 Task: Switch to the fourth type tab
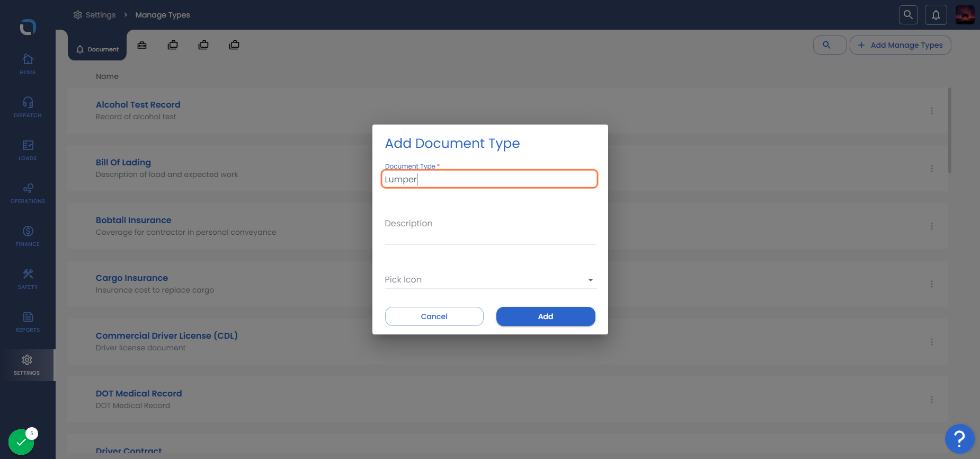point(203,45)
